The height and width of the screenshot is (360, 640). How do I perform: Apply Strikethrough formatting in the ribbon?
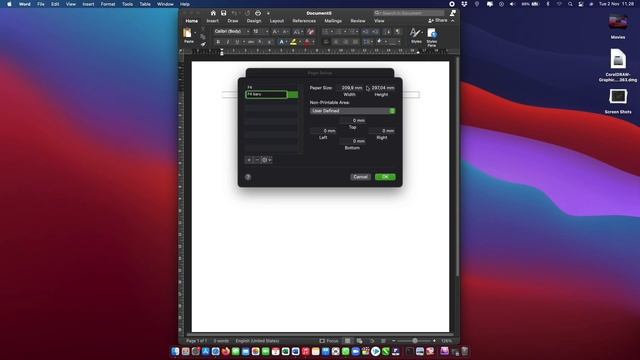click(x=251, y=42)
